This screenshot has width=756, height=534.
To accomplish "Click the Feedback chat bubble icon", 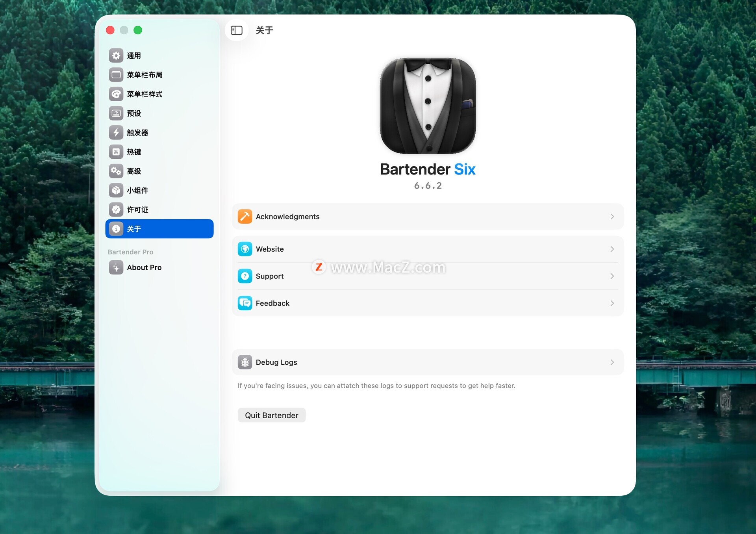I will [245, 303].
